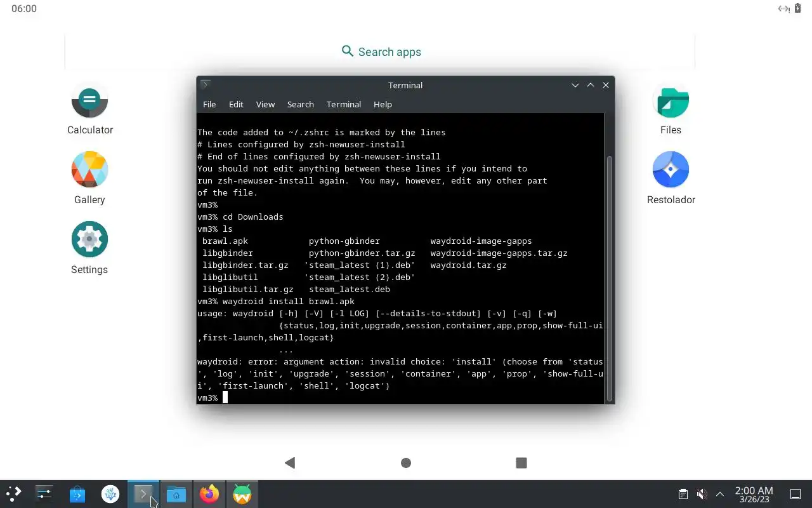Open the clock and calendar
This screenshot has width=812, height=508.
click(x=754, y=494)
